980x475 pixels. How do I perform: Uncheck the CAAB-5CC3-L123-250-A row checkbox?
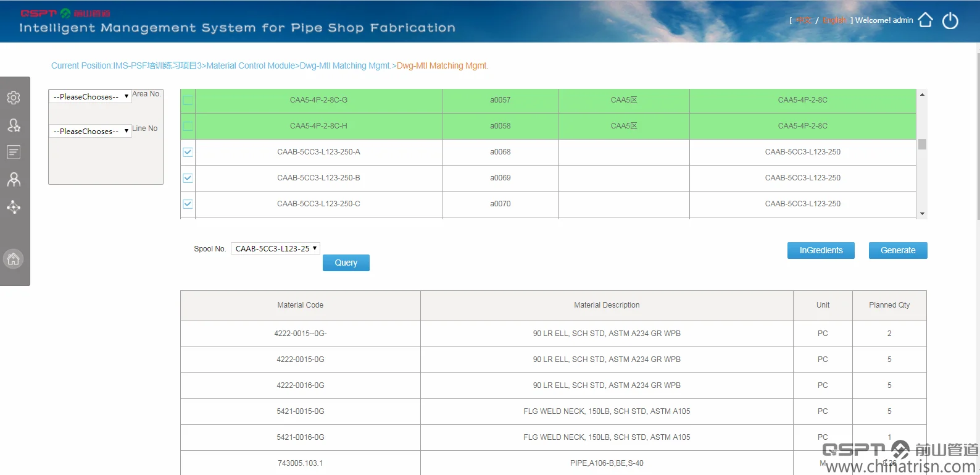click(x=188, y=152)
